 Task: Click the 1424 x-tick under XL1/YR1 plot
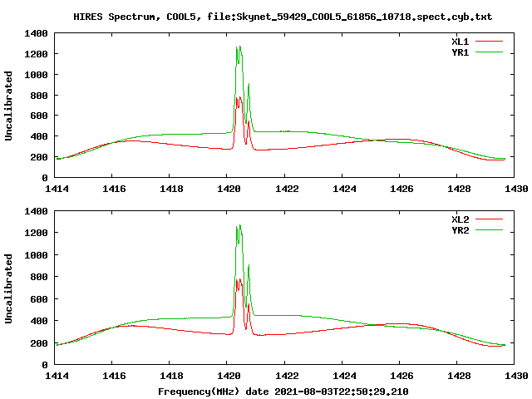pos(344,189)
